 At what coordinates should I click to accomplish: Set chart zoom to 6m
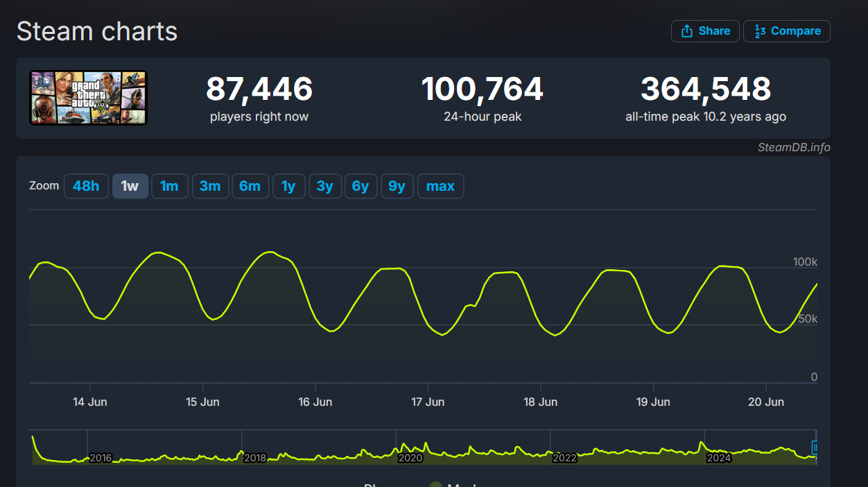click(x=250, y=186)
